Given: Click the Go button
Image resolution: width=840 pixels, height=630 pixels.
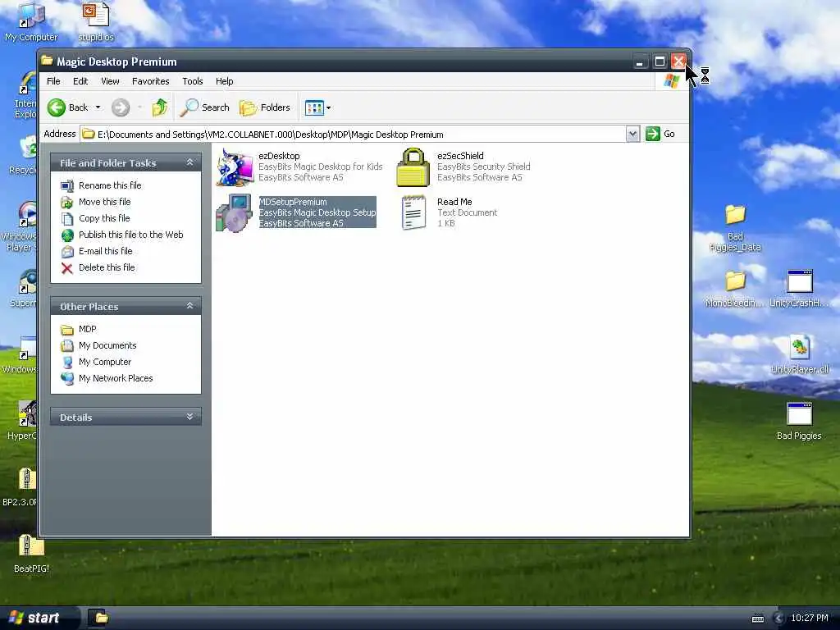Looking at the screenshot, I should pyautogui.click(x=660, y=134).
